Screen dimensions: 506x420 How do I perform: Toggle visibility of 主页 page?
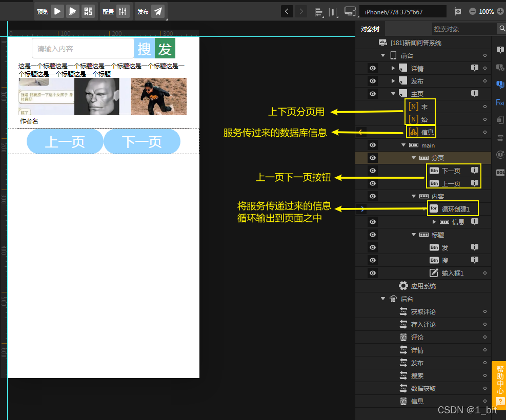click(x=372, y=94)
